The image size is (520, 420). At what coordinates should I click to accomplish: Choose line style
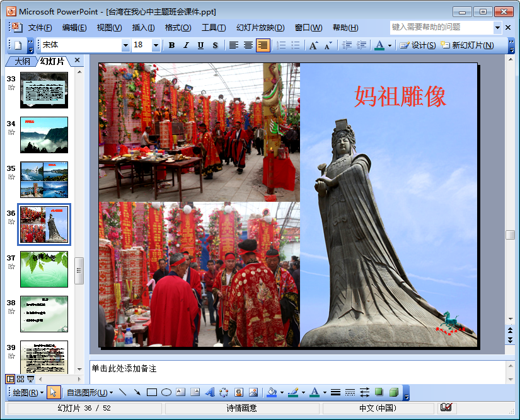click(335, 392)
